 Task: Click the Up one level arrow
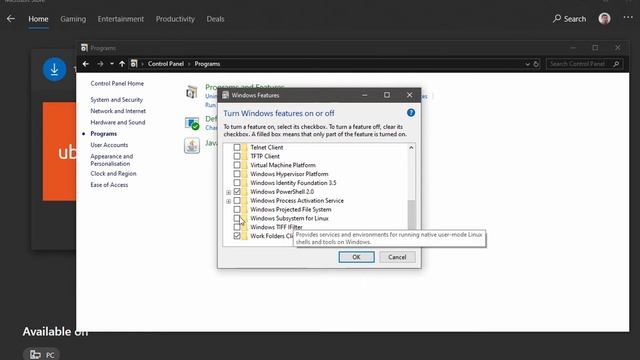click(x=122, y=64)
